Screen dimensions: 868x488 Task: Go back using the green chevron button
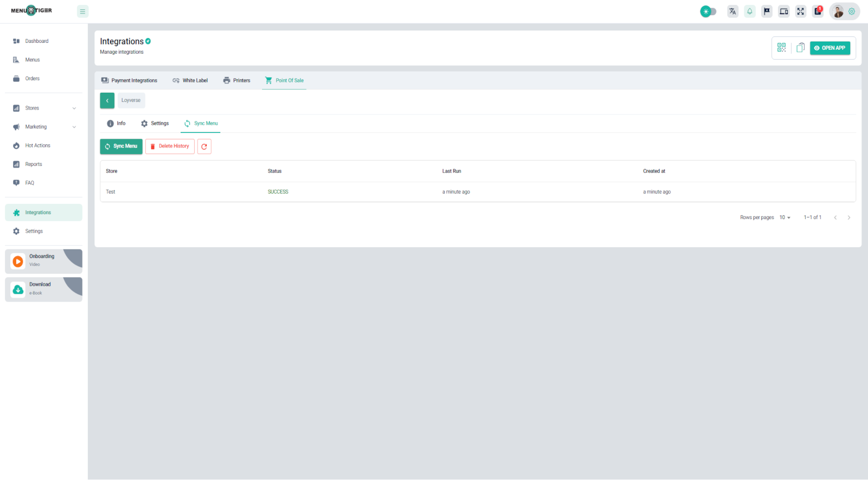[107, 100]
